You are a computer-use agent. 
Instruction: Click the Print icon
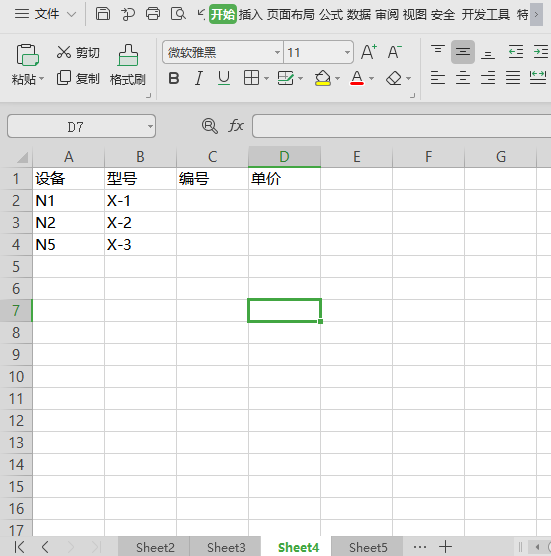point(153,14)
